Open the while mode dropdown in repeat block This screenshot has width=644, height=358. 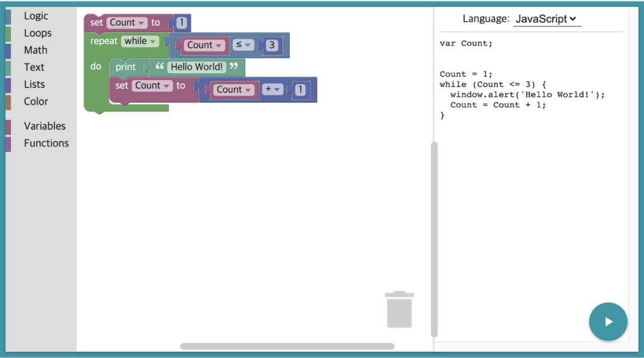(140, 41)
